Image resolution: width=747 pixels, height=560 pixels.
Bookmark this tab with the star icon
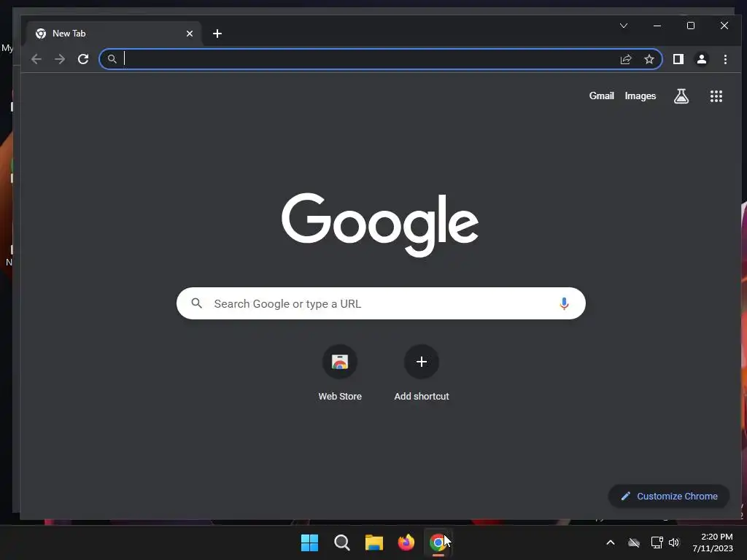(649, 59)
